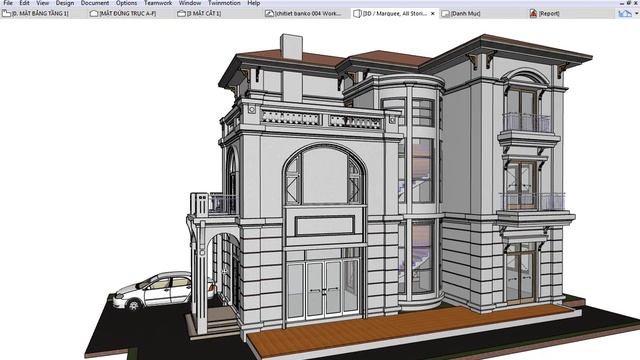The height and width of the screenshot is (360, 640).
Task: Switch to the Danh Mục tab
Action: [x=465, y=13]
